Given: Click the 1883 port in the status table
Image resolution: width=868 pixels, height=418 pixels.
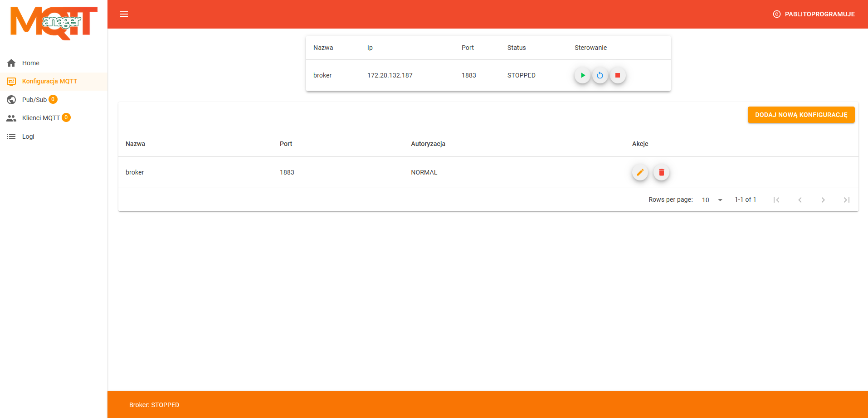Looking at the screenshot, I should click(x=469, y=75).
